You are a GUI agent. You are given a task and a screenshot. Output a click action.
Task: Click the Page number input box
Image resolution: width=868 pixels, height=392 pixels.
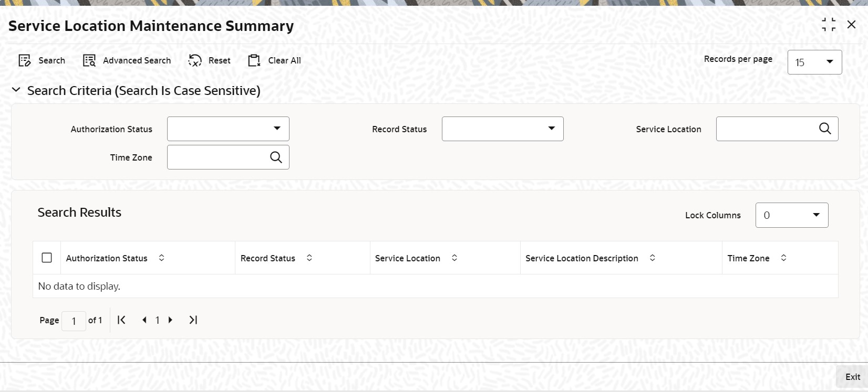point(74,321)
